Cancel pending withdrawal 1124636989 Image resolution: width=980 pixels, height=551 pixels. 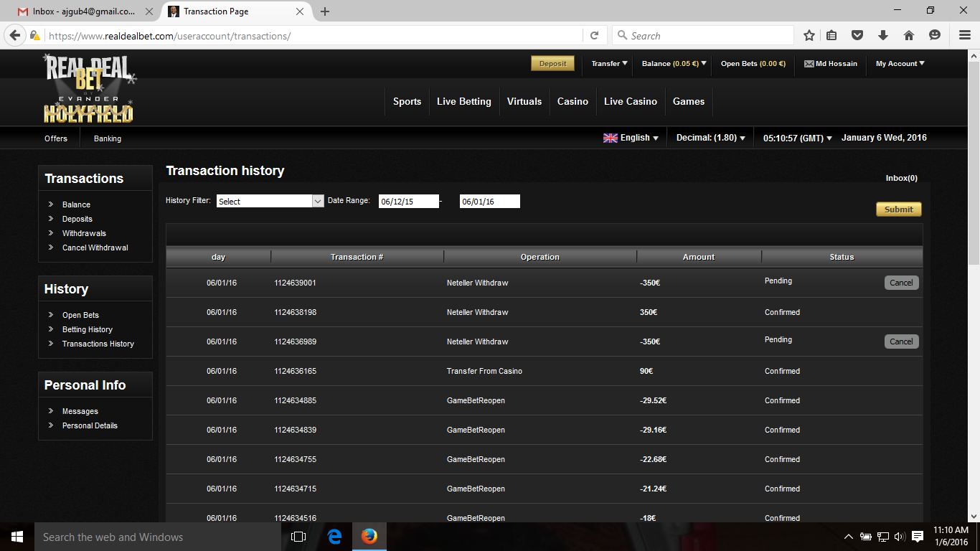901,342
